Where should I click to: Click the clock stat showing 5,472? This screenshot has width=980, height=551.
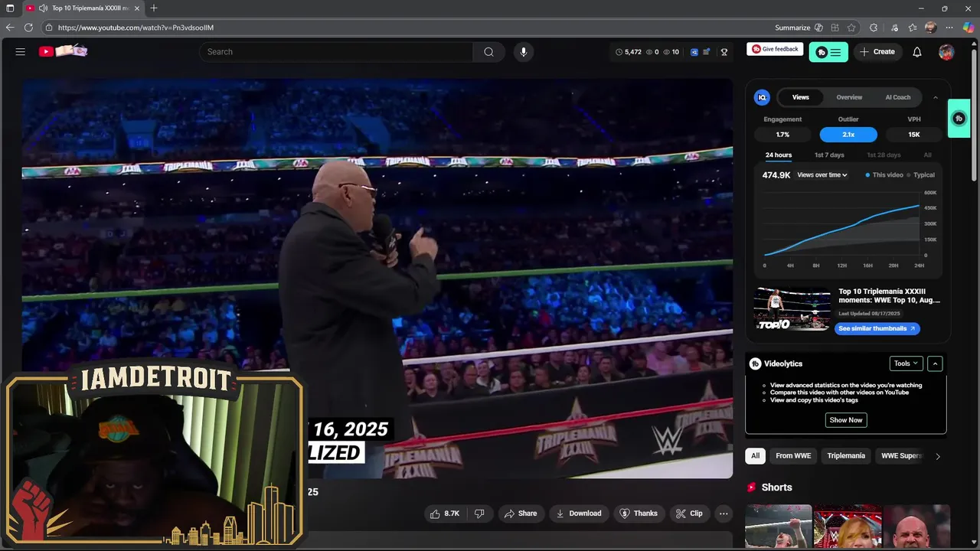point(629,52)
